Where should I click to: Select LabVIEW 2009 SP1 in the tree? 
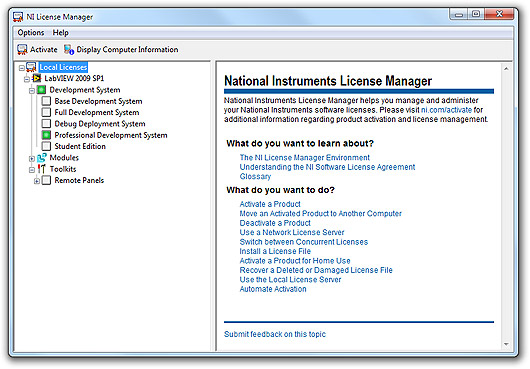pos(74,78)
